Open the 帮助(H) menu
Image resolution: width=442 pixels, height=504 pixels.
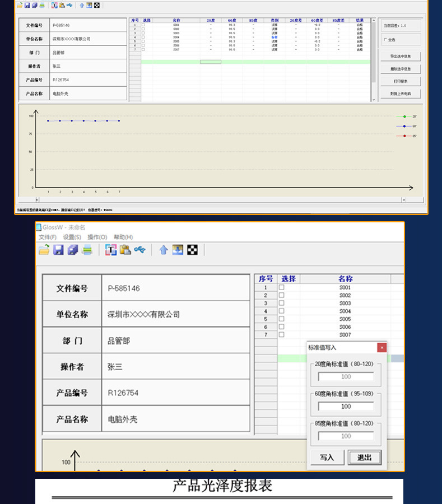coord(123,237)
